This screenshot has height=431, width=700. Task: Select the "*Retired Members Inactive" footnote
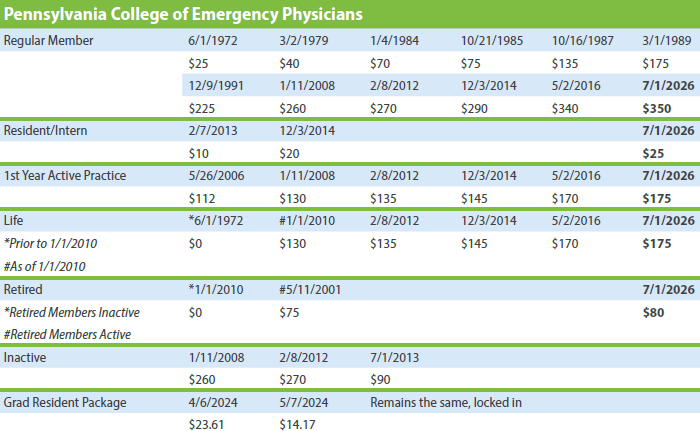pyautogui.click(x=71, y=312)
